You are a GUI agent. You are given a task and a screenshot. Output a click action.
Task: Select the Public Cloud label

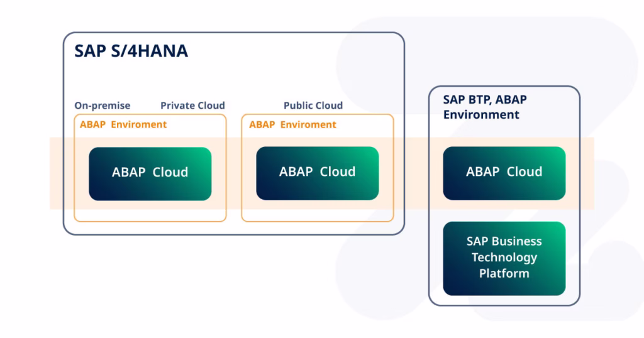tap(313, 106)
